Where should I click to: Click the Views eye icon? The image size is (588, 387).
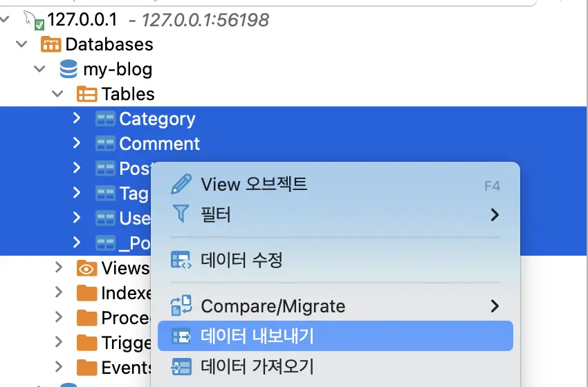click(86, 268)
